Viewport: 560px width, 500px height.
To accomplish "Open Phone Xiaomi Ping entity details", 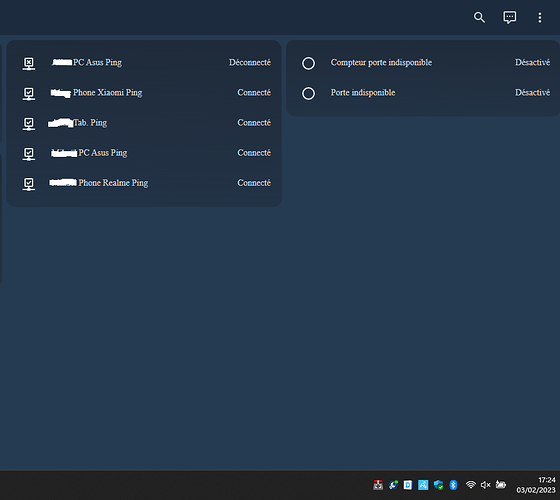I will tap(107, 93).
